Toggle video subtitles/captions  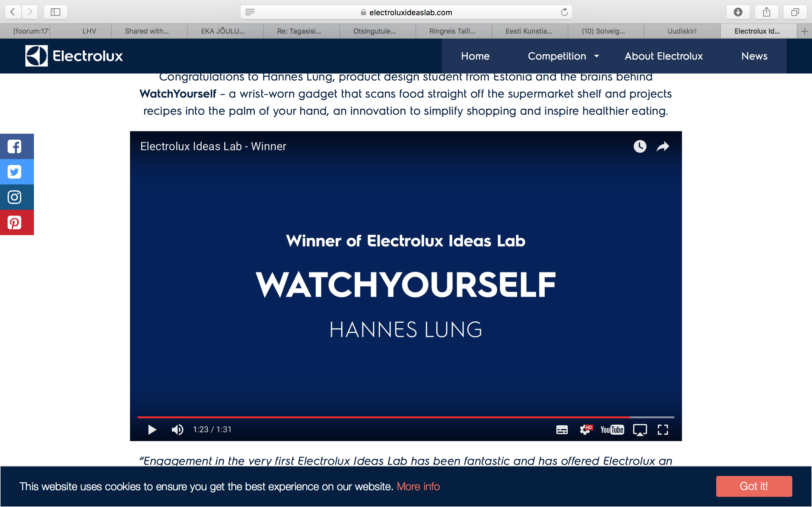coord(562,430)
